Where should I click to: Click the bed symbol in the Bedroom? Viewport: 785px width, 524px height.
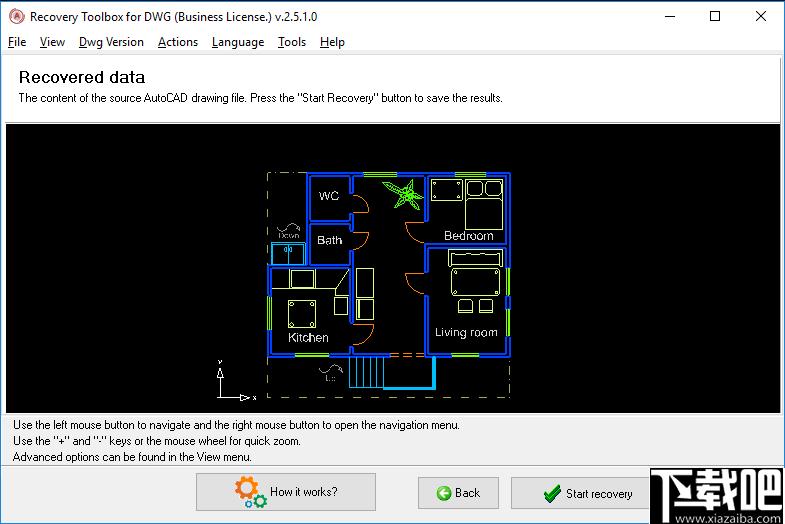(484, 205)
